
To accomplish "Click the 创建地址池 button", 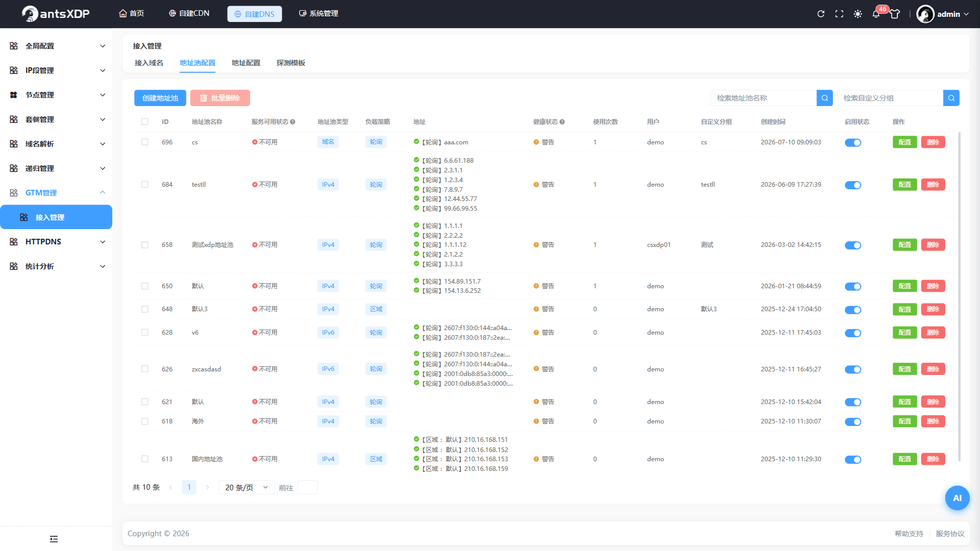I will [160, 98].
